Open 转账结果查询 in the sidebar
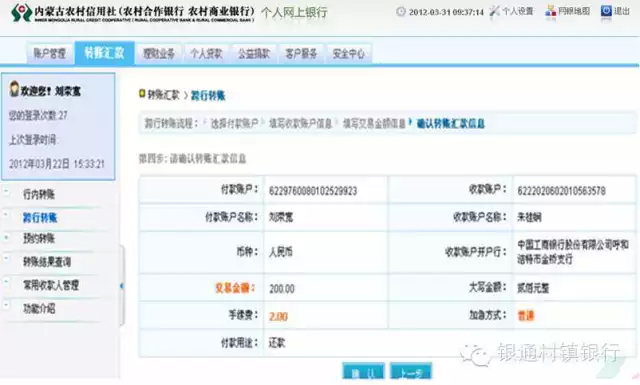The image size is (640, 385). (47, 262)
